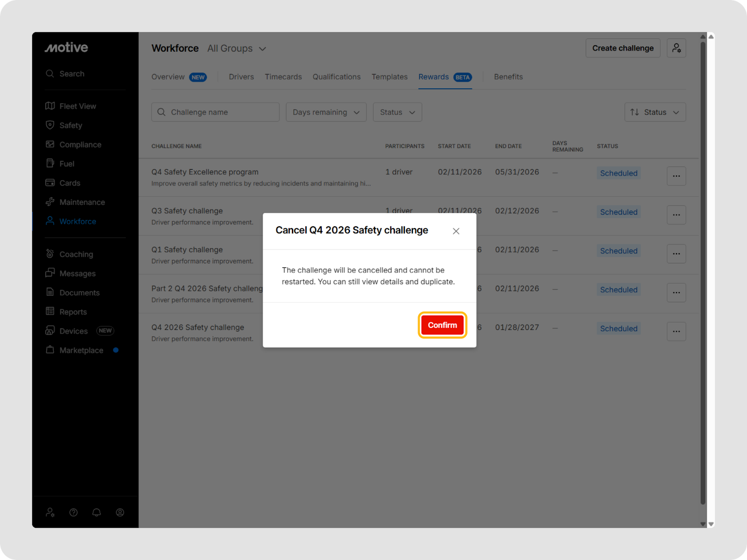Viewport: 747px width, 560px height.
Task: Open the Coaching section
Action: (x=76, y=254)
